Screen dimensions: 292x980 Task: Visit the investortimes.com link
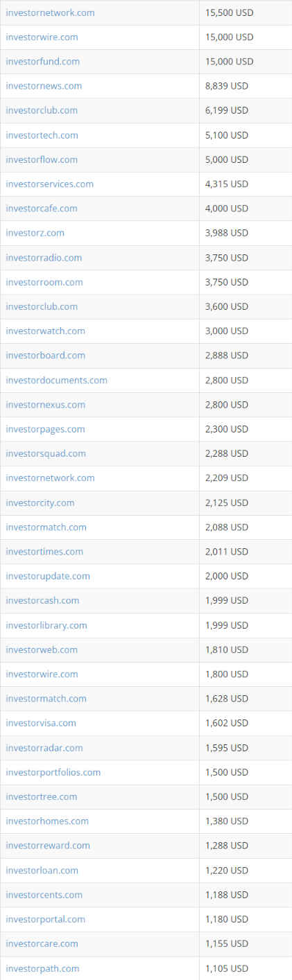44,552
